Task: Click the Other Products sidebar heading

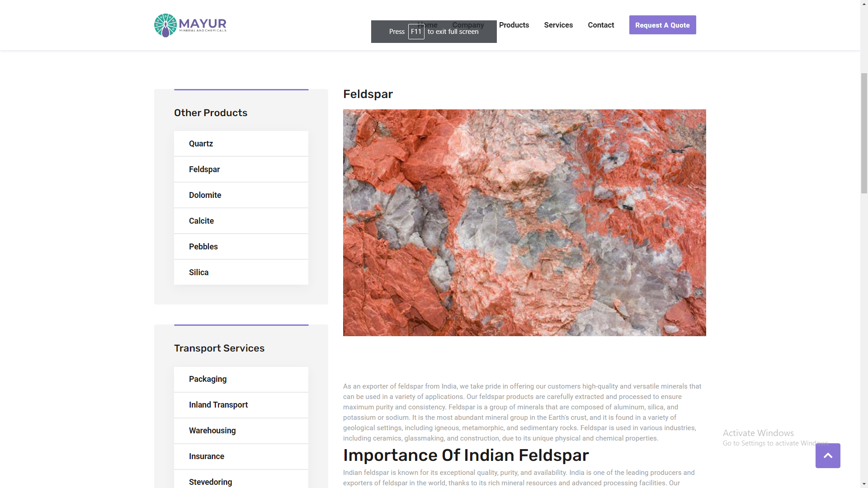Action: pos(211,113)
